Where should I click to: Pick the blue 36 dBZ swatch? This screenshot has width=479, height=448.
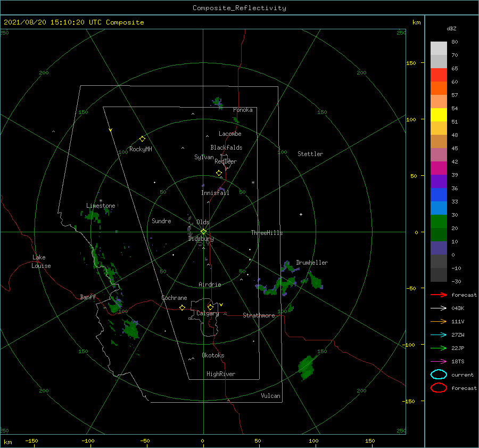[439, 194]
